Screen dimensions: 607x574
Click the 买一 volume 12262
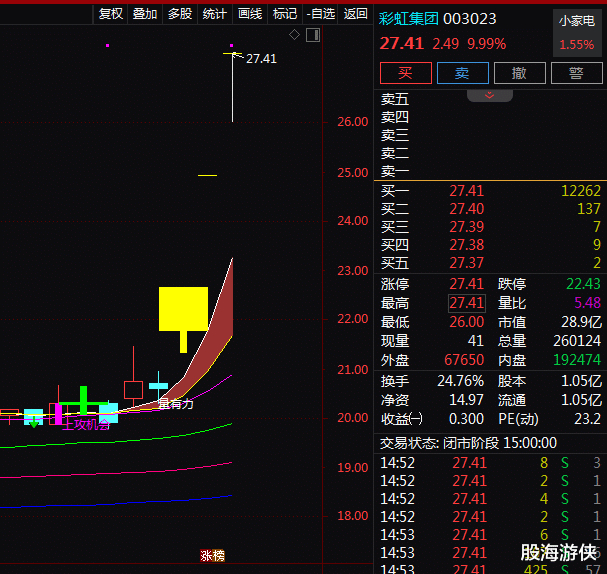click(581, 191)
